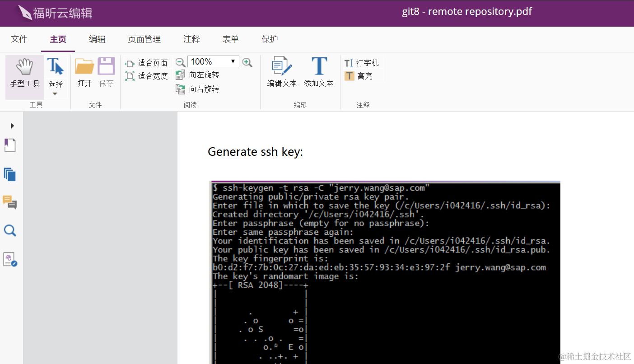634x364 pixels.
Task: Fit width using 适合宽度
Action: tap(147, 76)
